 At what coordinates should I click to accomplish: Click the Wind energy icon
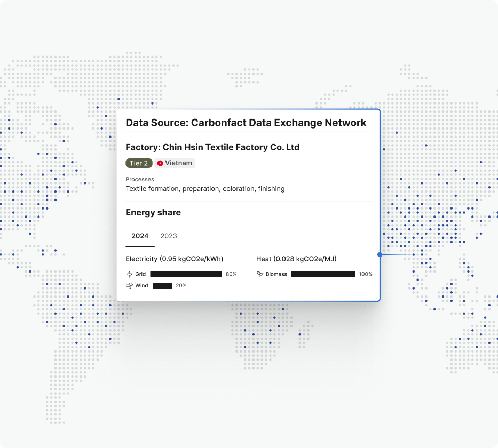pyautogui.click(x=129, y=286)
